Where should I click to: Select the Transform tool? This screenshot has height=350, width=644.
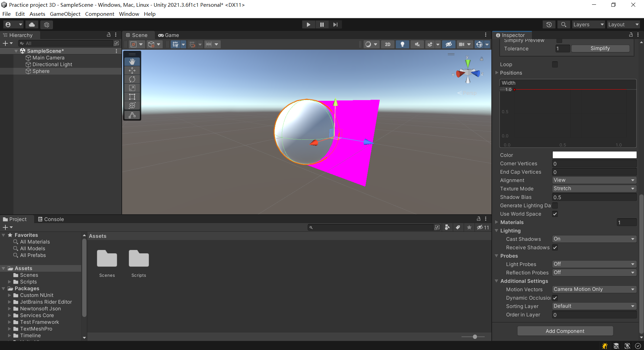[132, 105]
